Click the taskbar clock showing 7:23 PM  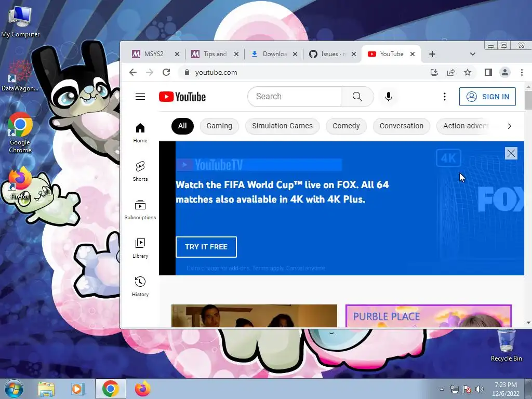[506, 389]
